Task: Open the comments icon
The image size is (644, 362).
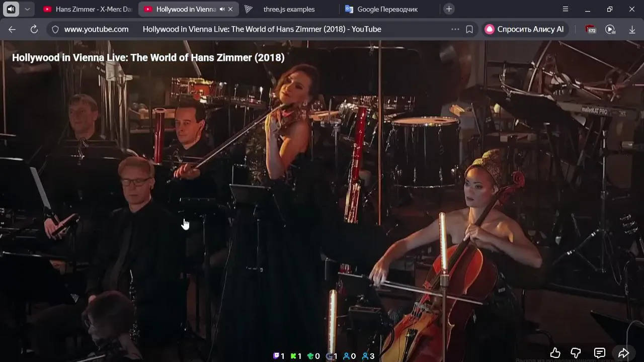Action: tap(599, 353)
